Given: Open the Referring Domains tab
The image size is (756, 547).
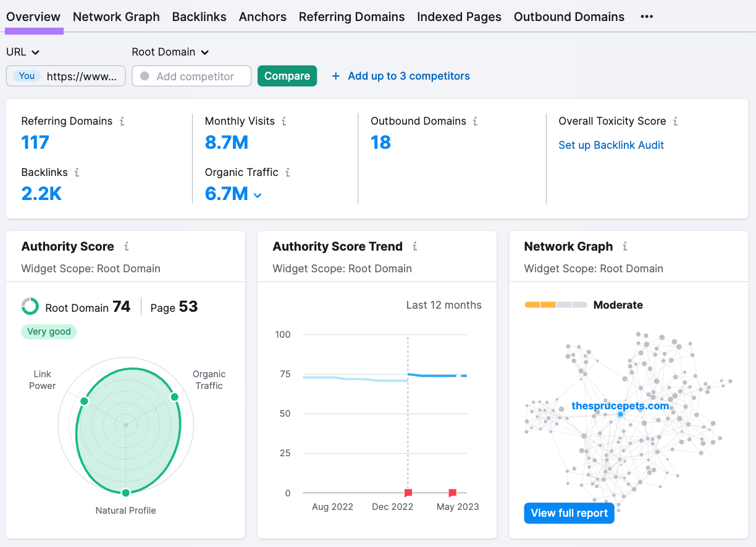Looking at the screenshot, I should click(x=351, y=17).
